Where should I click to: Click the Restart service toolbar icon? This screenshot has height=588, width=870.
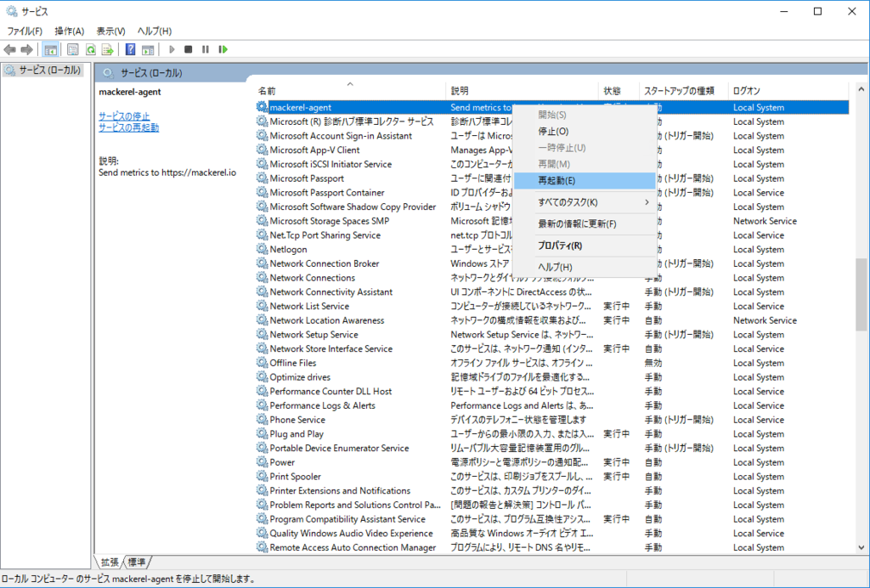[223, 50]
